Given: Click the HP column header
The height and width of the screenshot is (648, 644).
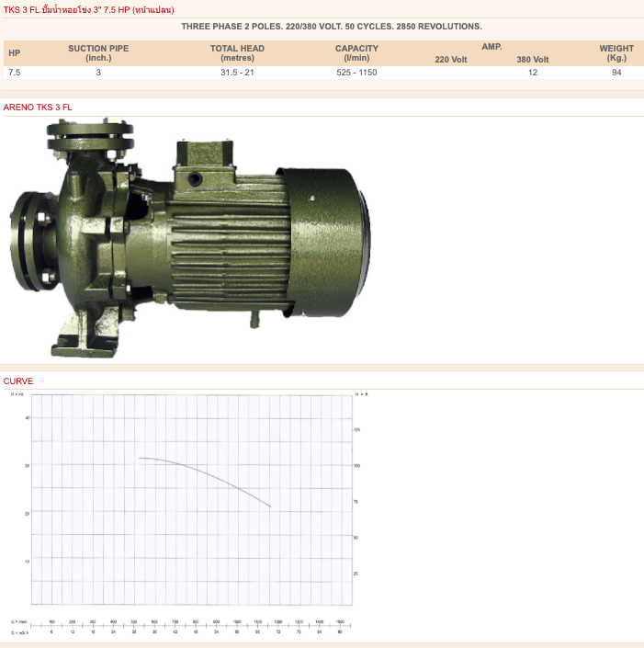Looking at the screenshot, I should [x=15, y=53].
